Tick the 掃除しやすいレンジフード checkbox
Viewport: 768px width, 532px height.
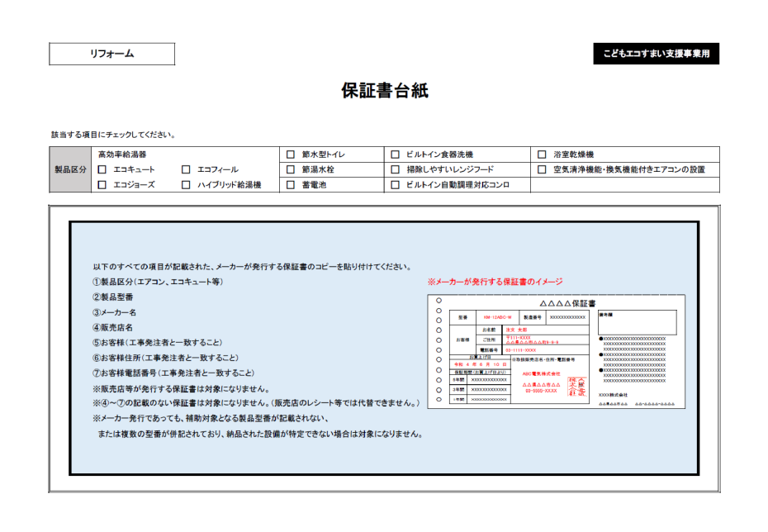pyautogui.click(x=396, y=169)
